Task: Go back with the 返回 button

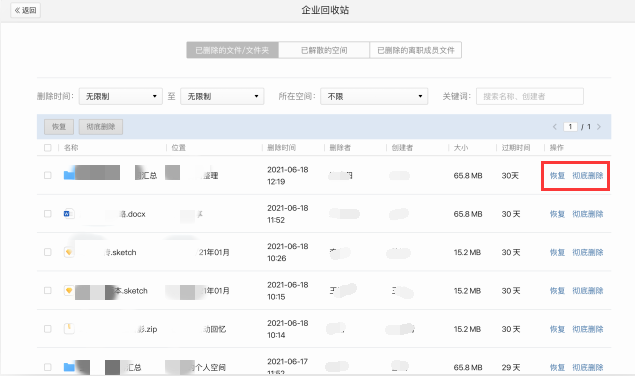Action: tap(26, 10)
